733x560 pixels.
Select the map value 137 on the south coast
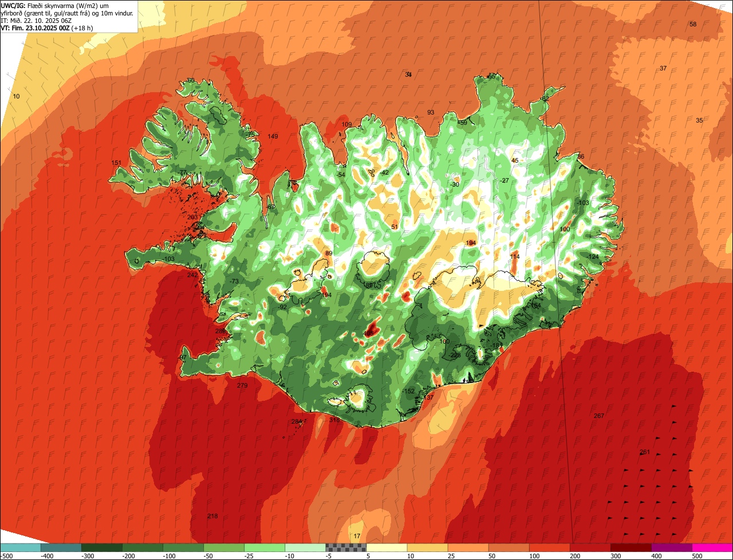(428, 397)
